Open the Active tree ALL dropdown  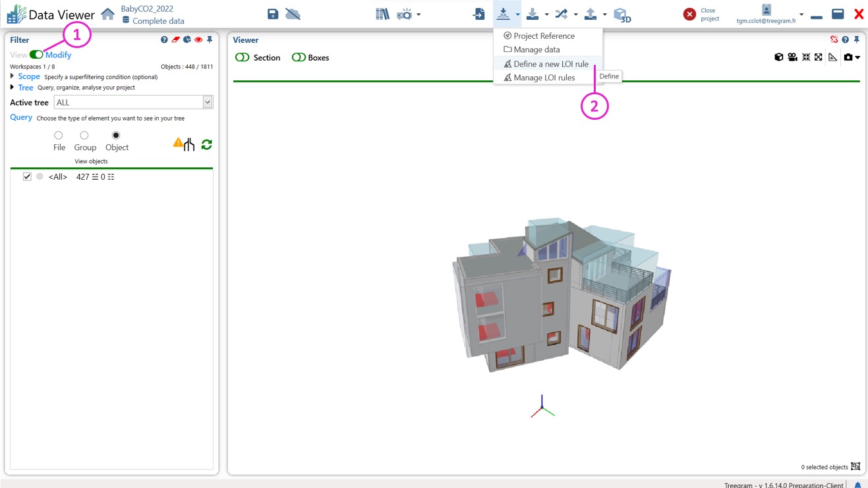click(208, 102)
